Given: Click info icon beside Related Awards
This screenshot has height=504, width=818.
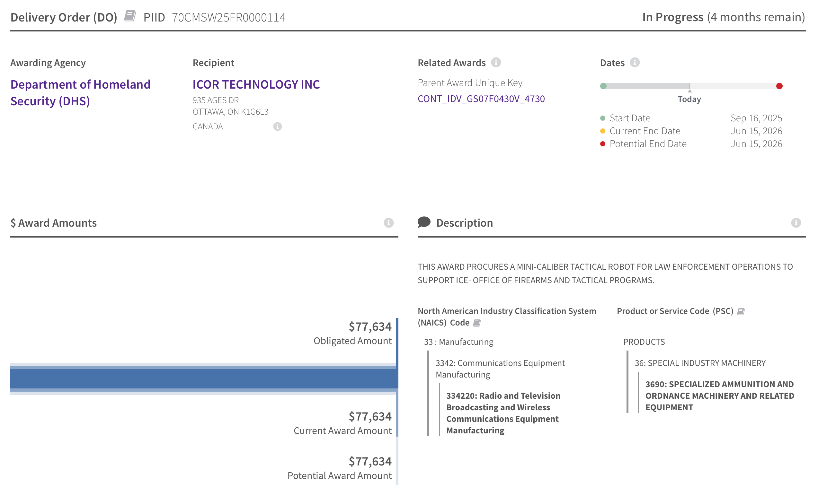Looking at the screenshot, I should click(496, 62).
